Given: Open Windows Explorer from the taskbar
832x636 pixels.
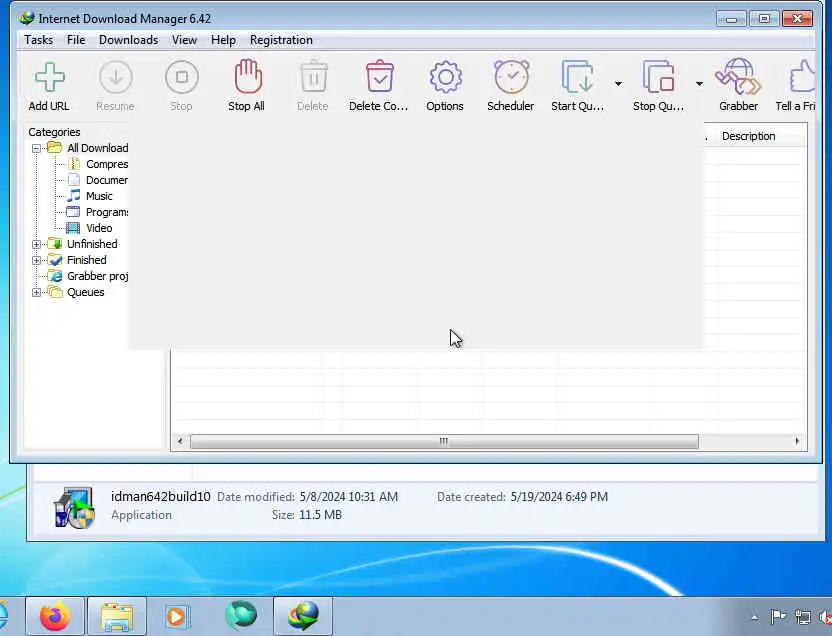Looking at the screenshot, I should tap(117, 616).
